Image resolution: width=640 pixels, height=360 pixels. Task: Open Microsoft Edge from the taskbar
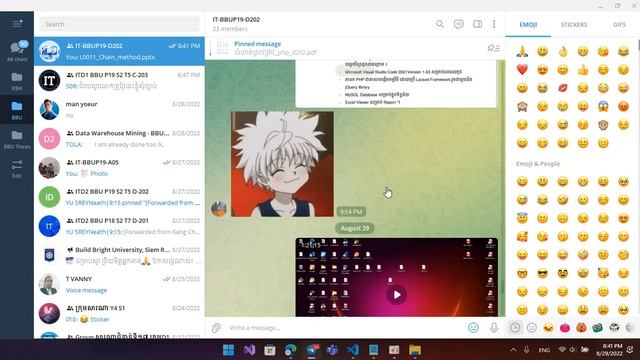(x=291, y=350)
